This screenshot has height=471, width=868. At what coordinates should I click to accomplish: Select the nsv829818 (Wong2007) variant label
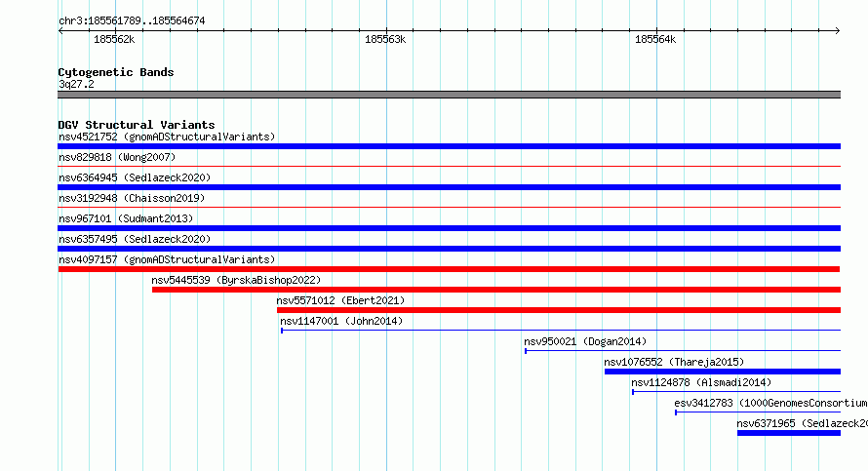point(117,157)
